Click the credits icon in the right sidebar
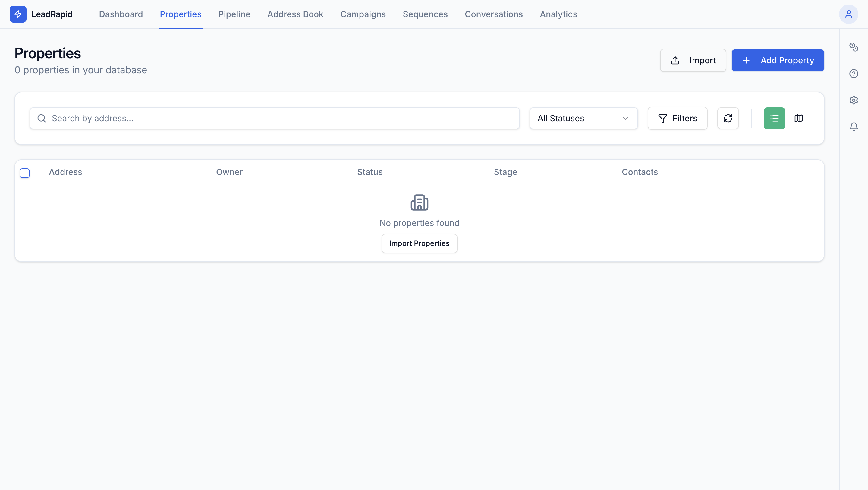The width and height of the screenshot is (868, 490). tap(854, 47)
